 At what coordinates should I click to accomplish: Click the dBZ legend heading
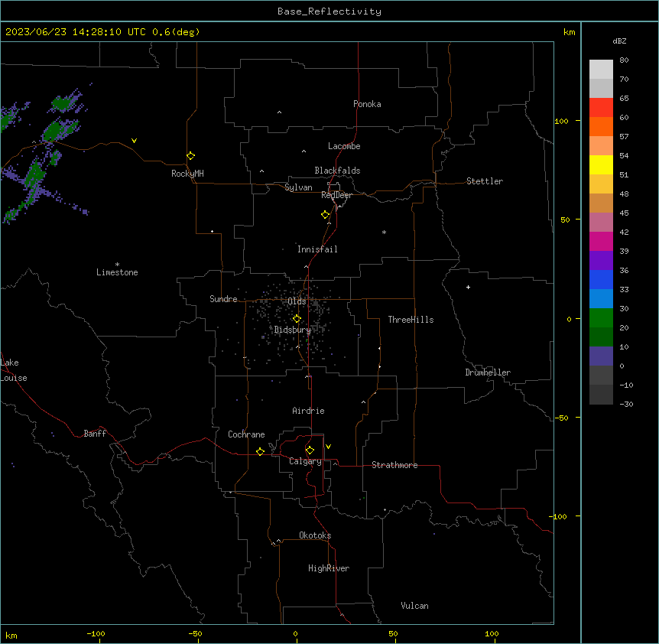coord(619,41)
